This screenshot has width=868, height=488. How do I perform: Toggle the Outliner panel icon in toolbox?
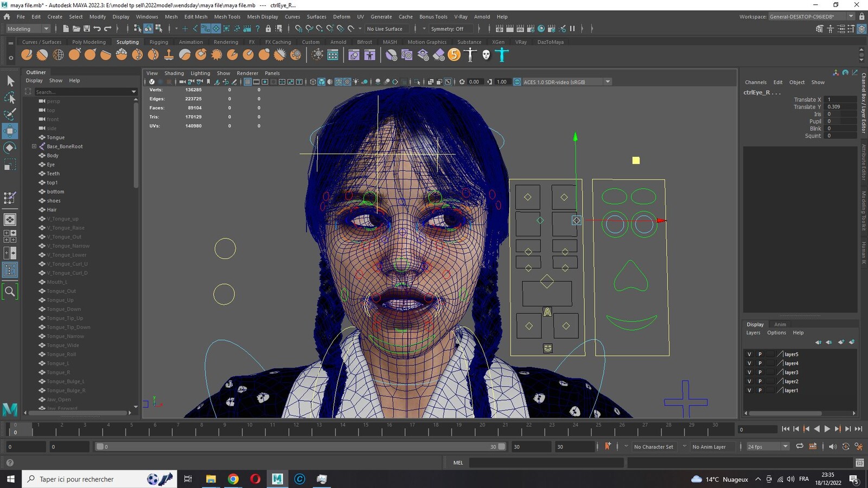click(x=10, y=269)
